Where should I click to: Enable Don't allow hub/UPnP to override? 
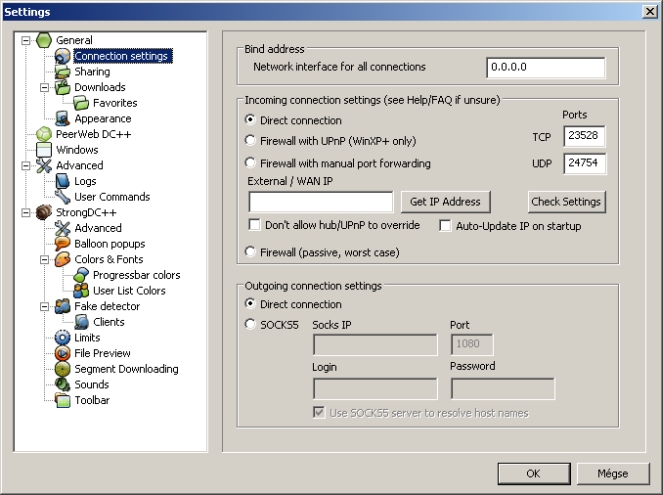255,226
